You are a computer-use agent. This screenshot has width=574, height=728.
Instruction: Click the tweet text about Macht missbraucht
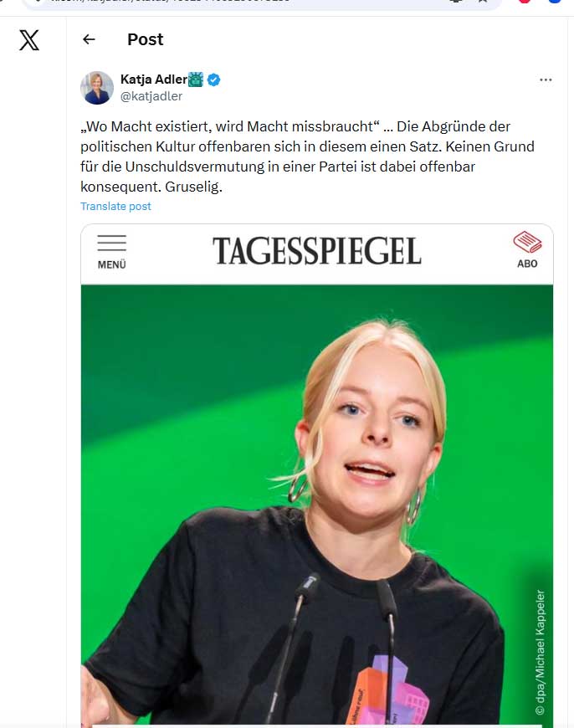click(x=307, y=156)
